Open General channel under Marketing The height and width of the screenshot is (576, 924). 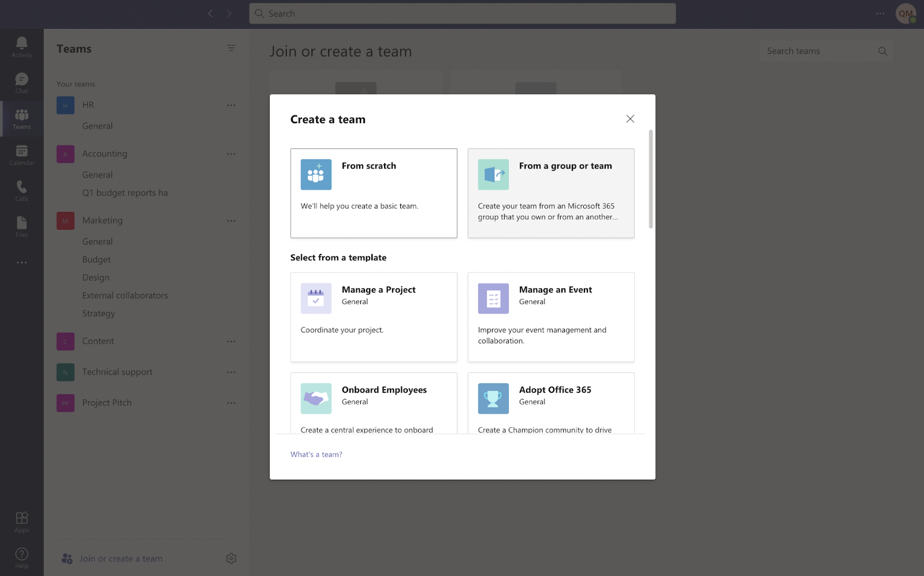pyautogui.click(x=97, y=242)
